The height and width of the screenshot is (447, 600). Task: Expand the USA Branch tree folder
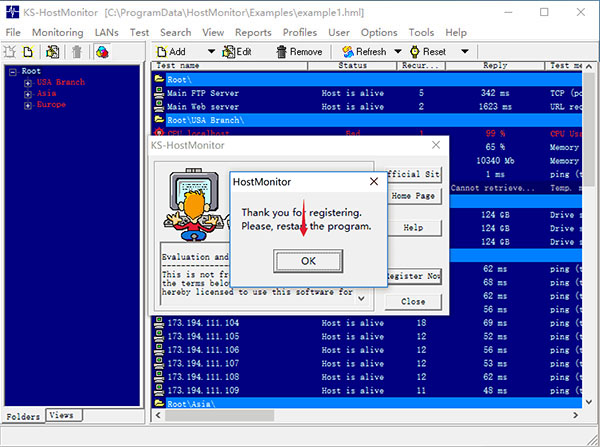click(x=27, y=82)
